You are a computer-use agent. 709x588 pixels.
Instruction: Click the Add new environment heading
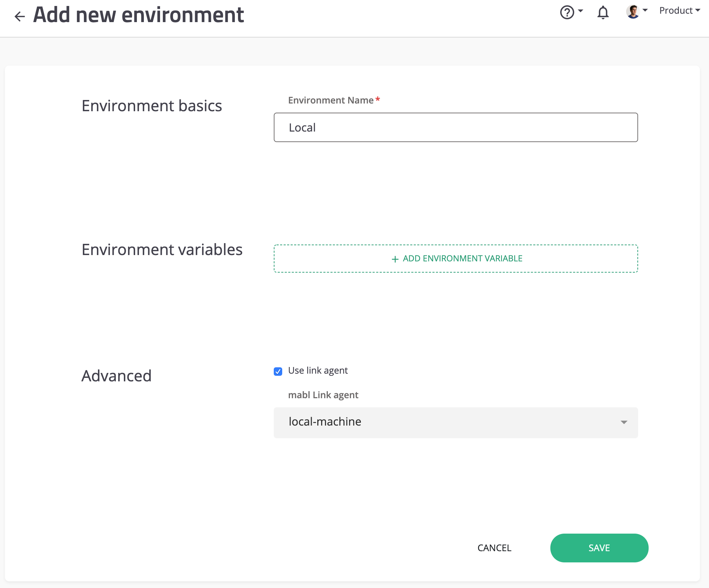138,15
